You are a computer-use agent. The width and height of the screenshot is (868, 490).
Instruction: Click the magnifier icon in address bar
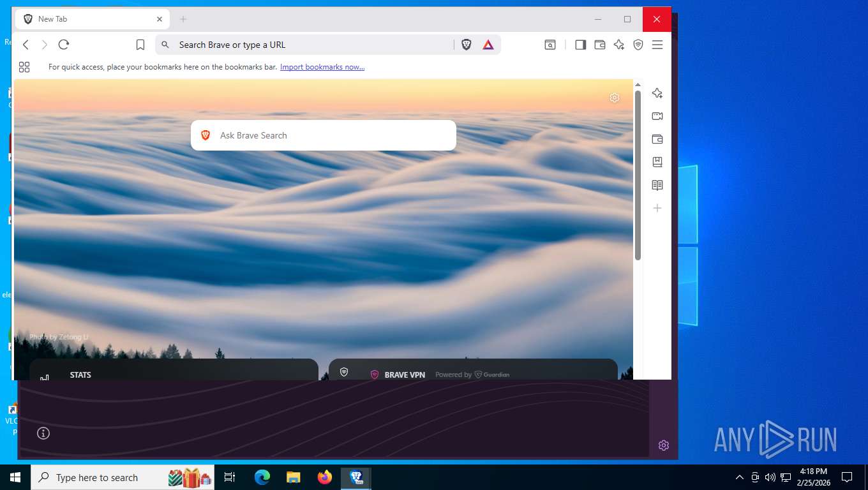click(165, 45)
